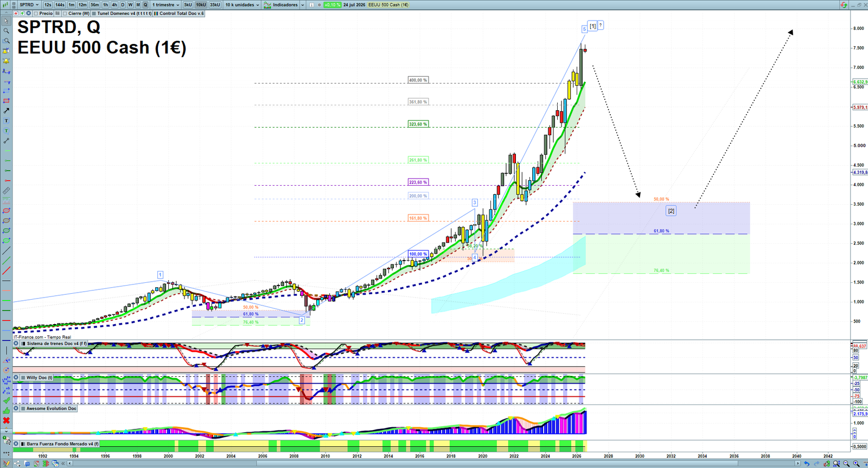Click the green checkmark icon
Image resolution: width=868 pixels, height=468 pixels.
[6, 401]
